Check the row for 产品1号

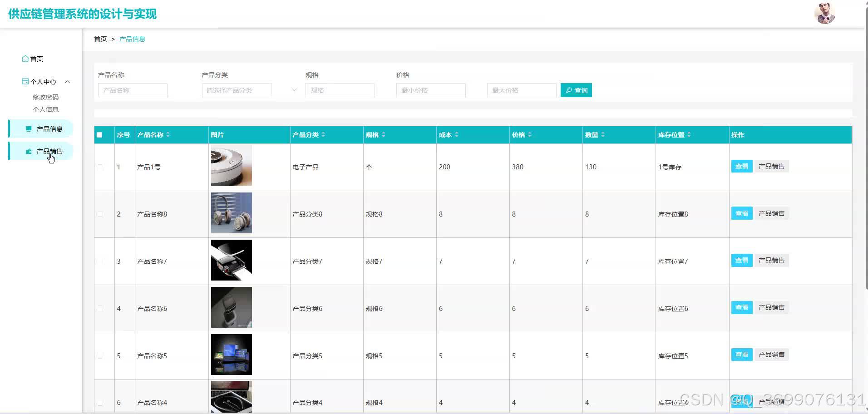99,168
